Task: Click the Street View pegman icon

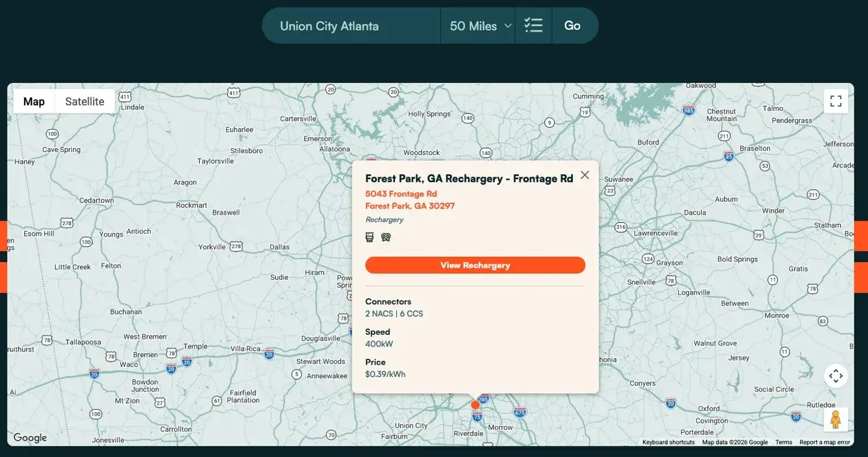Action: point(836,420)
